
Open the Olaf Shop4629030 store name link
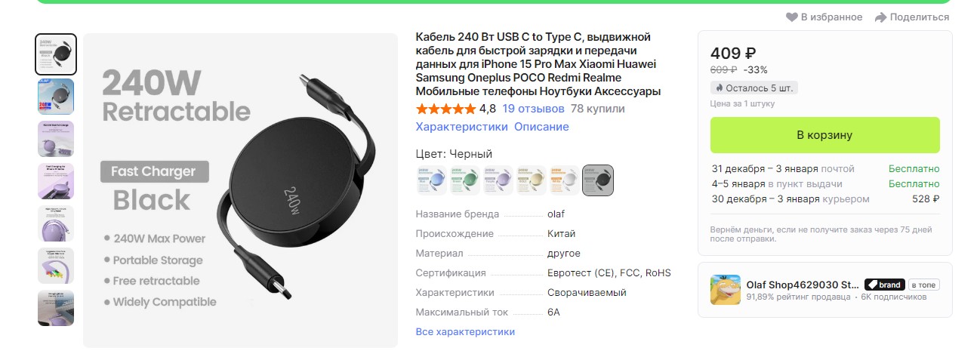point(803,285)
